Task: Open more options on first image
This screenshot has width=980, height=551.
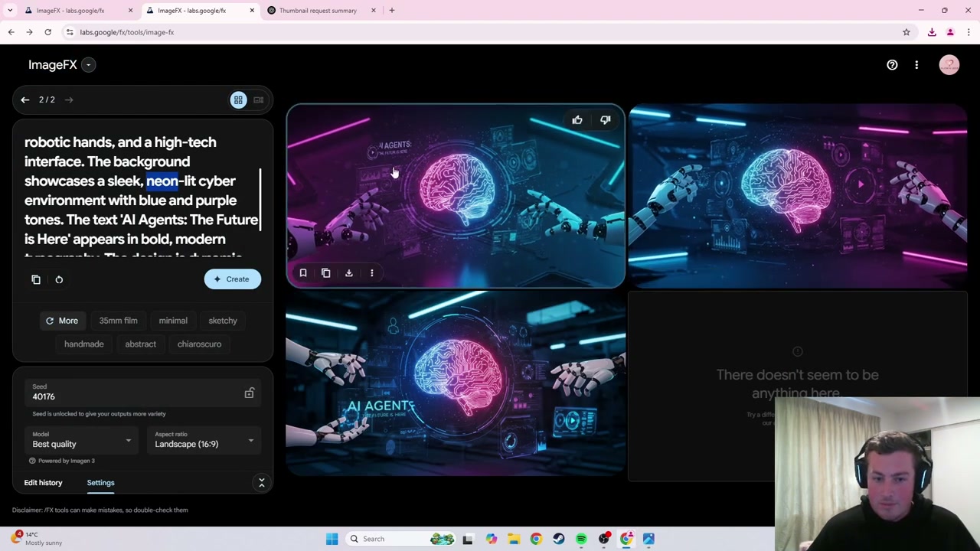Action: click(x=372, y=273)
